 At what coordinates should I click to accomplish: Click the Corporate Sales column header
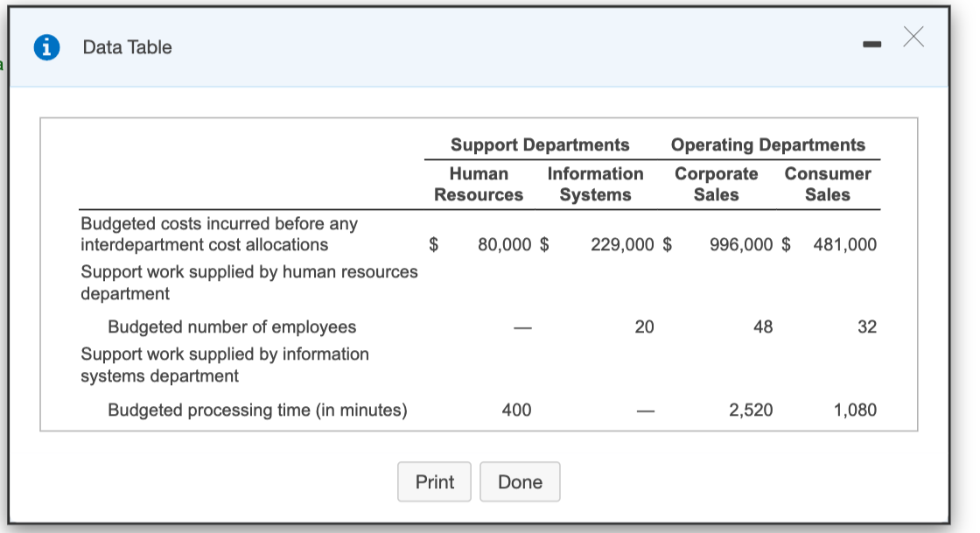716,184
